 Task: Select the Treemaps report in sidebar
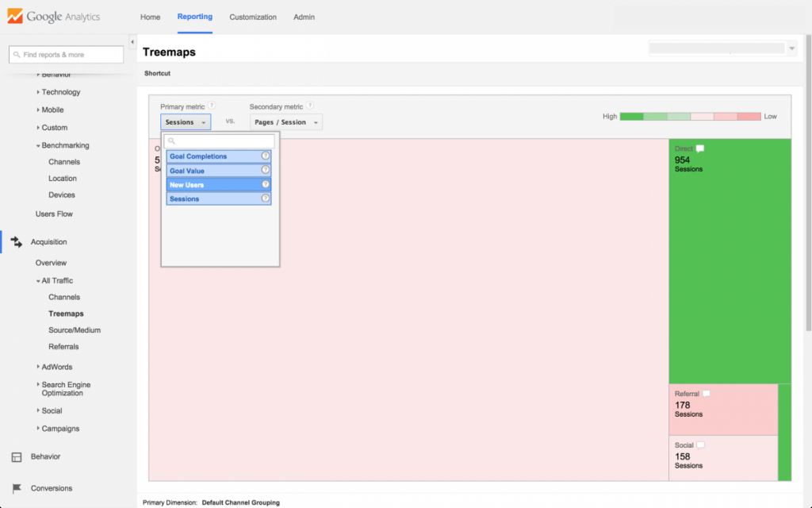66,314
